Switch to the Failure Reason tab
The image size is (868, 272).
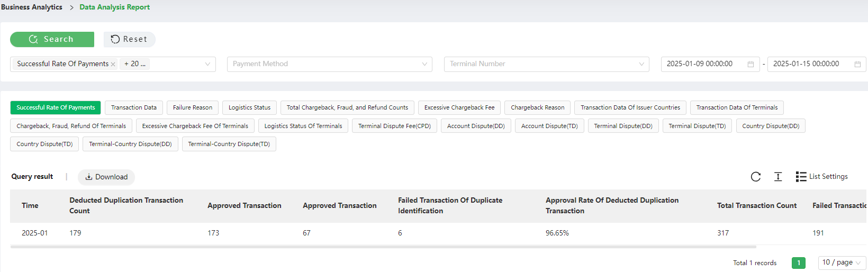point(193,107)
